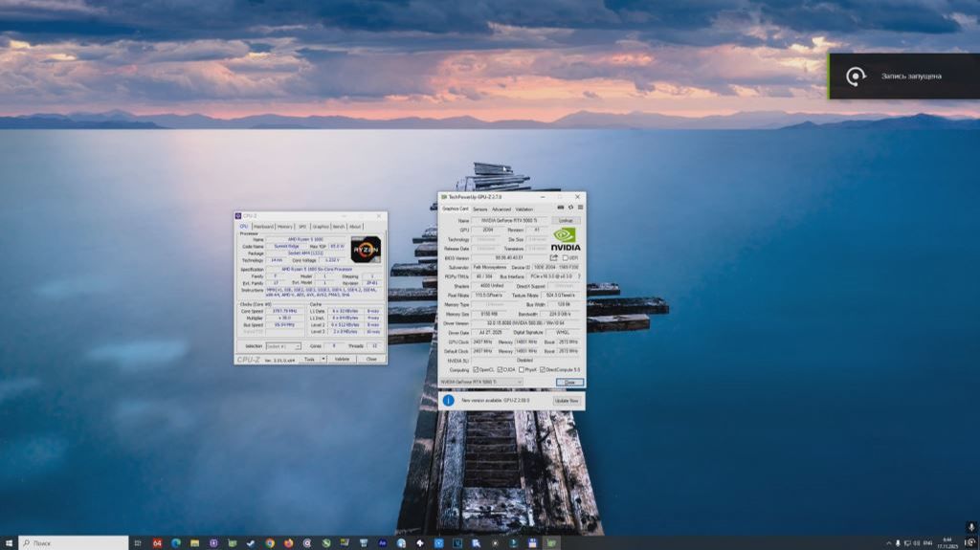Open the GPU selection dropdown in GPU-Z
This screenshot has height=550, width=980.
tap(481, 382)
